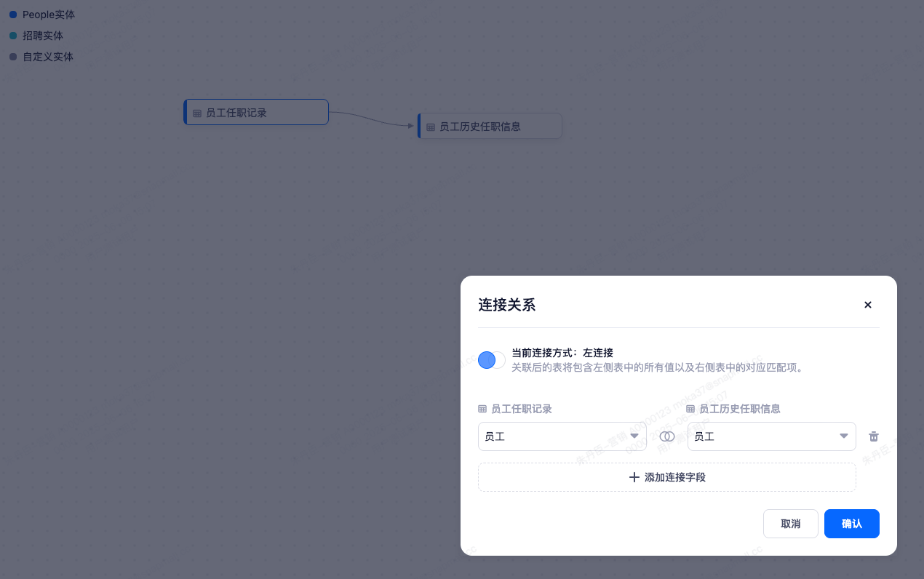Delete the 员工 join field row

(x=874, y=436)
